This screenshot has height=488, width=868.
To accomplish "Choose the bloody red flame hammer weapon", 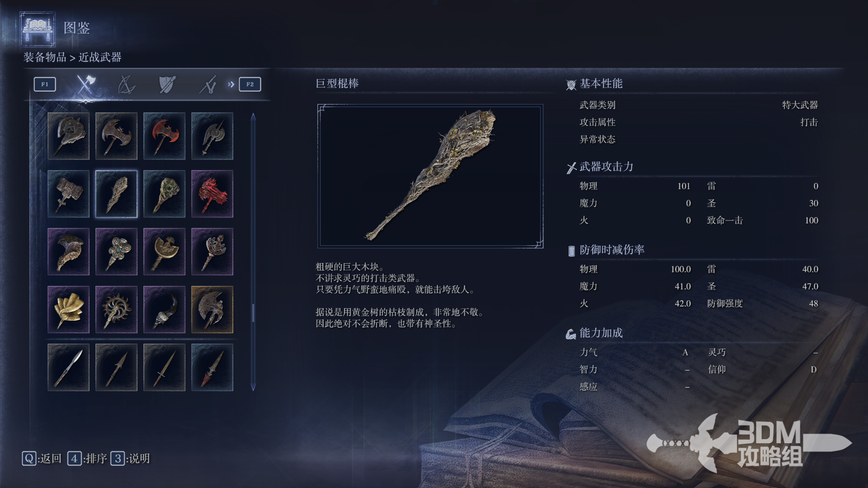I will pos(212,194).
